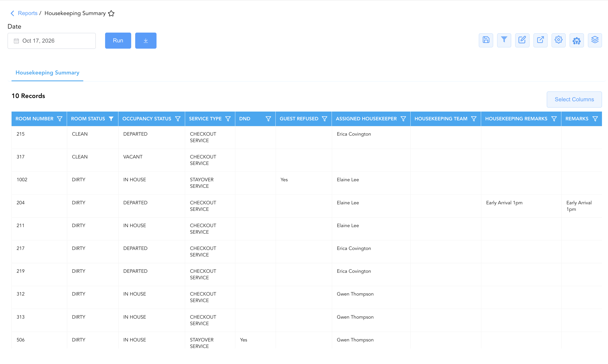
Task: Filter the Service Type column
Action: click(x=228, y=119)
